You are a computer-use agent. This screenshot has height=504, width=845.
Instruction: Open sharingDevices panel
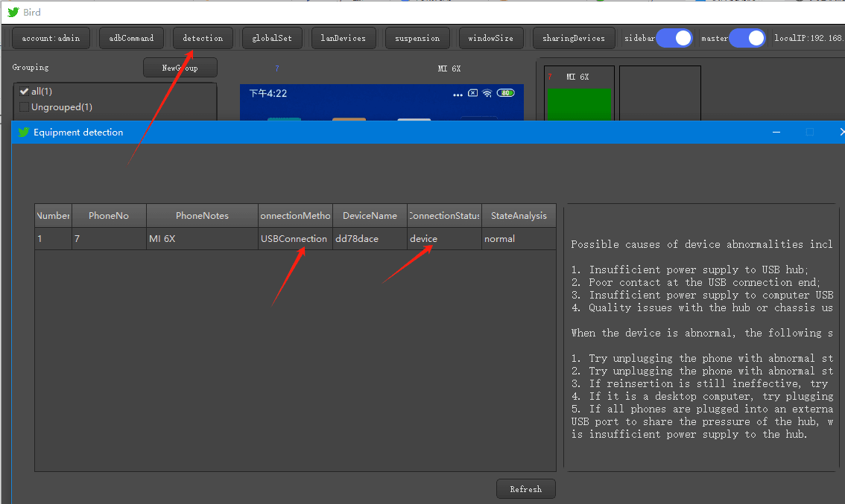pos(574,38)
